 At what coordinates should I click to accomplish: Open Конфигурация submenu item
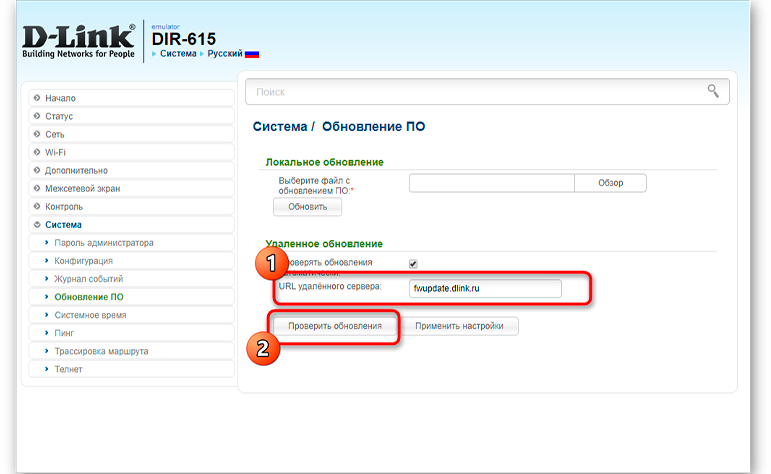pos(131,261)
